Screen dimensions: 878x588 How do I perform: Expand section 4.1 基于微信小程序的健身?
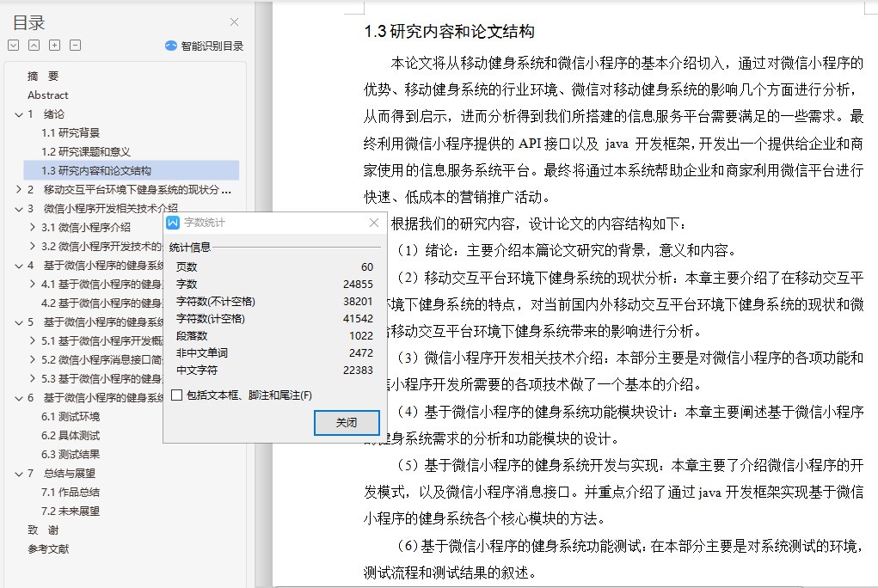(x=33, y=285)
